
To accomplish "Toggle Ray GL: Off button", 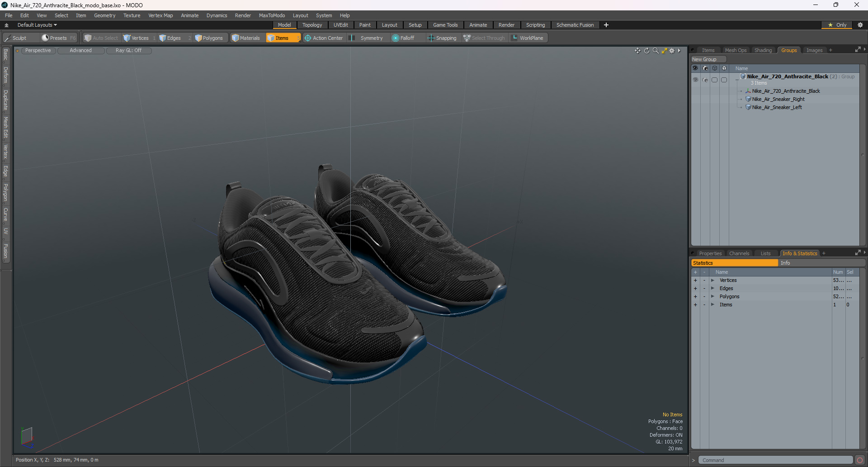I will click(129, 51).
